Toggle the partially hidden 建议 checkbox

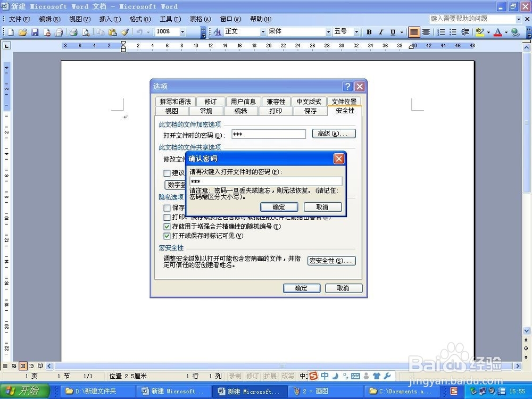(167, 173)
